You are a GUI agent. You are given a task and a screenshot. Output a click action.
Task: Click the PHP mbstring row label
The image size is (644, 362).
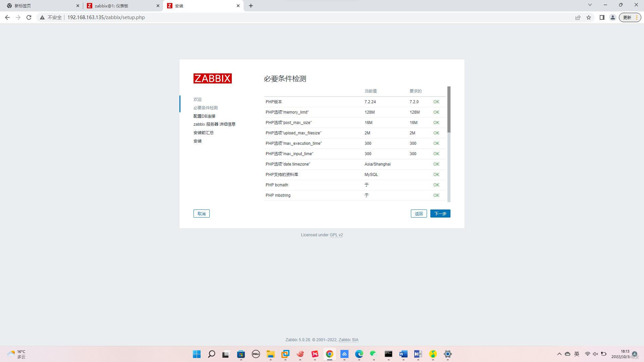coord(278,195)
